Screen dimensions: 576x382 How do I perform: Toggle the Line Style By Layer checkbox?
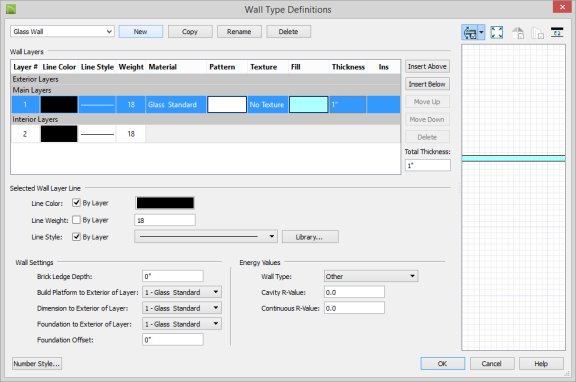pyautogui.click(x=76, y=237)
